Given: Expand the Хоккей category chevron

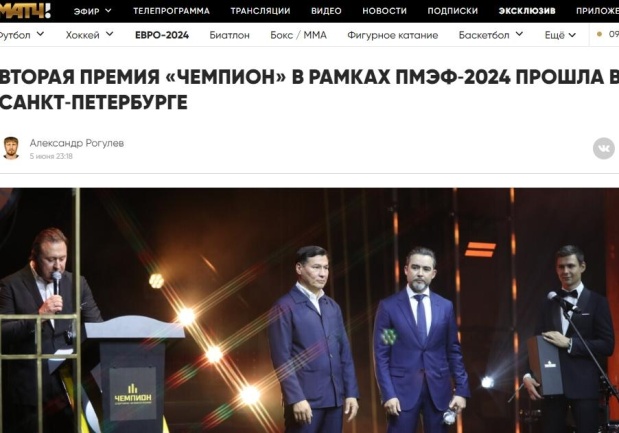Looking at the screenshot, I should coord(110,34).
